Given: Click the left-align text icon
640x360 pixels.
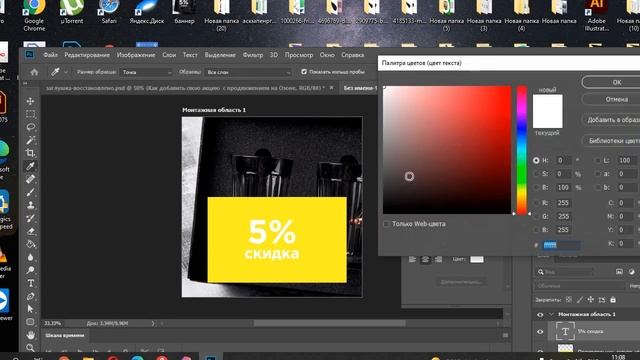Looking at the screenshot, I should tap(412, 259).
